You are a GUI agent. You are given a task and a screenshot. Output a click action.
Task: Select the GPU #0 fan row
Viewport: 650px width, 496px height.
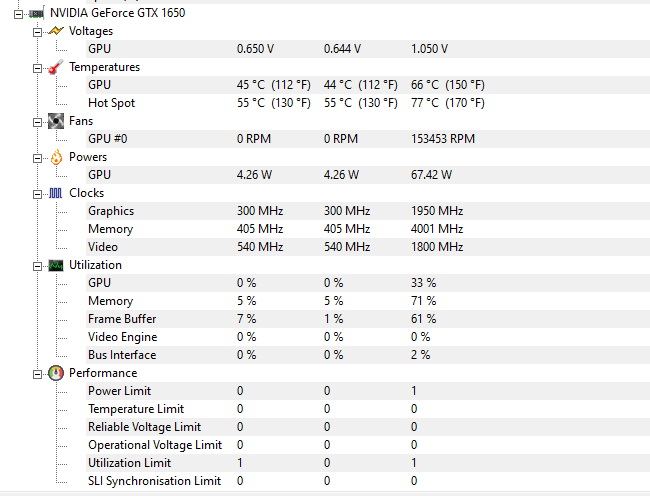(369, 139)
